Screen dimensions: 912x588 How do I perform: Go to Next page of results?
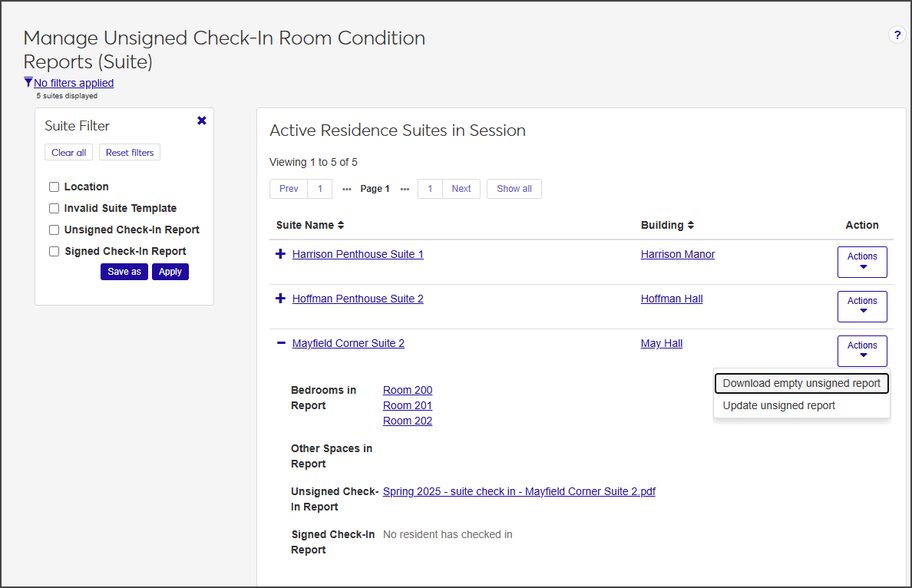click(x=461, y=189)
